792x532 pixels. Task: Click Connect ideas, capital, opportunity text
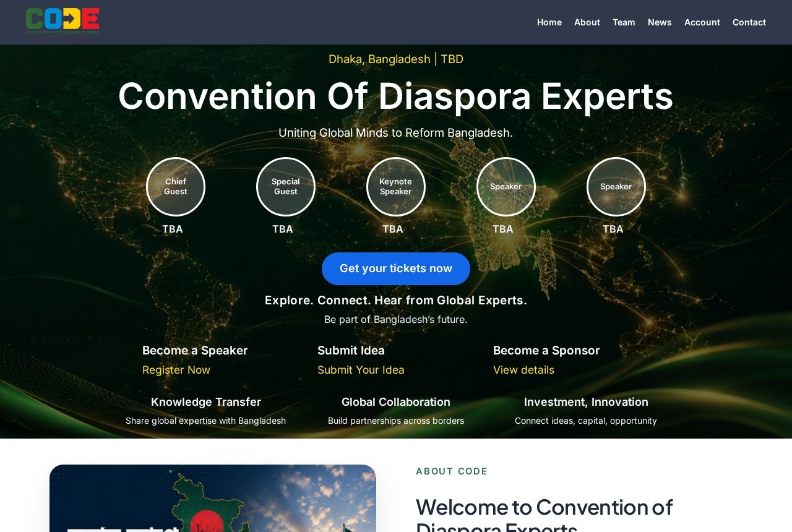point(586,421)
